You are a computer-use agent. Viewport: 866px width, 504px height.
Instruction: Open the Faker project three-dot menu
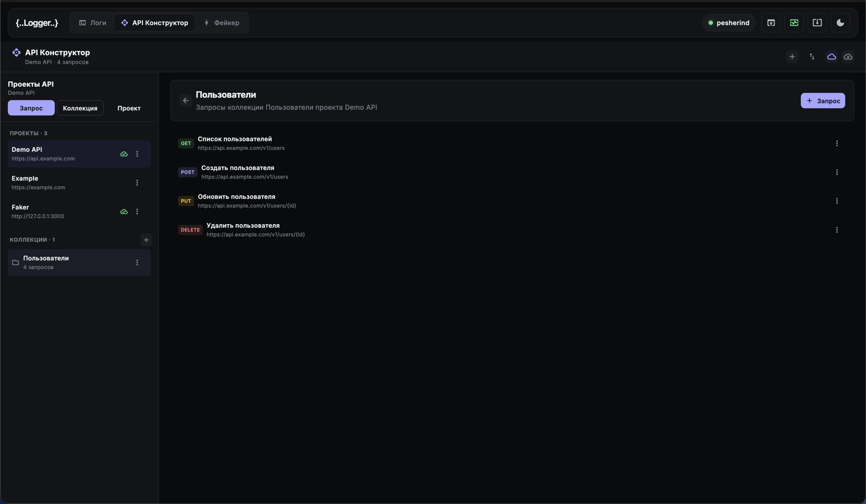pos(137,212)
